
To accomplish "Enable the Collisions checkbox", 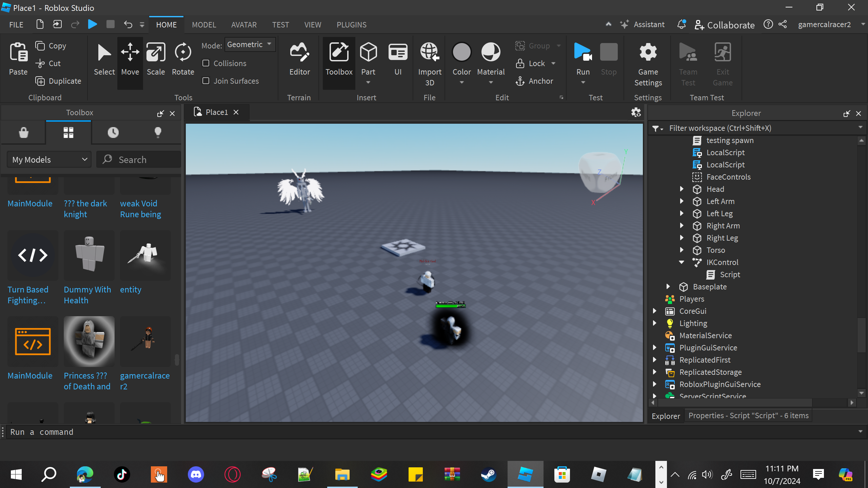I will pyautogui.click(x=206, y=63).
